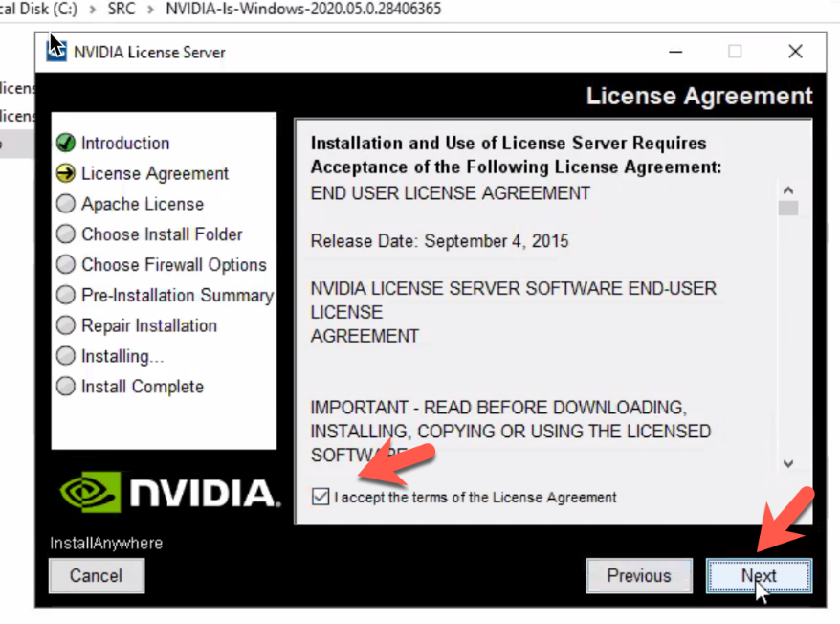
Task: Open the NVIDIA-ls-Windows-2020.05.0.28406365 breadcrumb folder
Action: pyautogui.click(x=303, y=10)
